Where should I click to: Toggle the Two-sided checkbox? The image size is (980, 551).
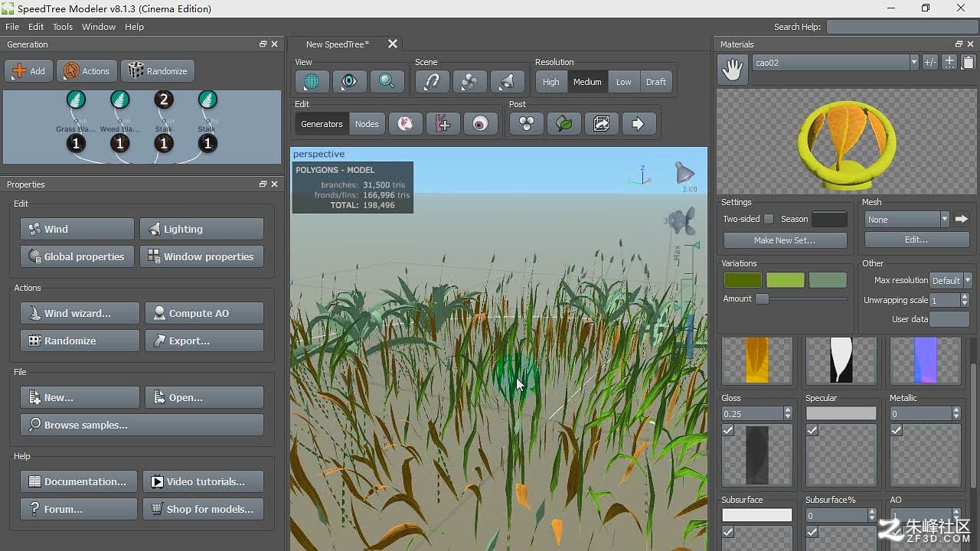[769, 219]
